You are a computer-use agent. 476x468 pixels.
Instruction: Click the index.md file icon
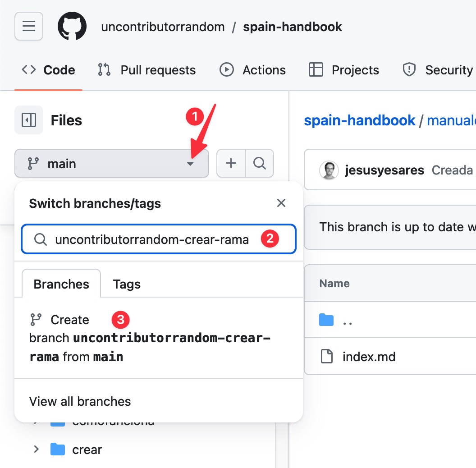(327, 356)
